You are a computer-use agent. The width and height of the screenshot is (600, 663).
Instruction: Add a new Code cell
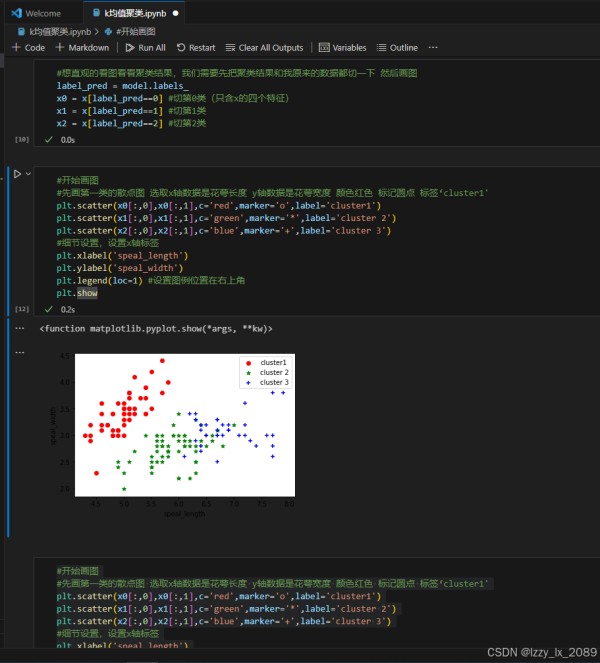pos(29,48)
